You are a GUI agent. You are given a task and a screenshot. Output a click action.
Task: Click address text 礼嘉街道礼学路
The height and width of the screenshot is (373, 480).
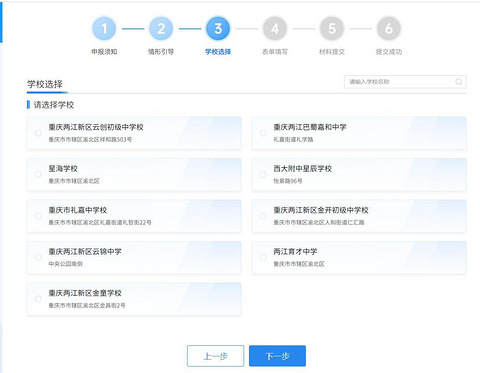click(293, 139)
